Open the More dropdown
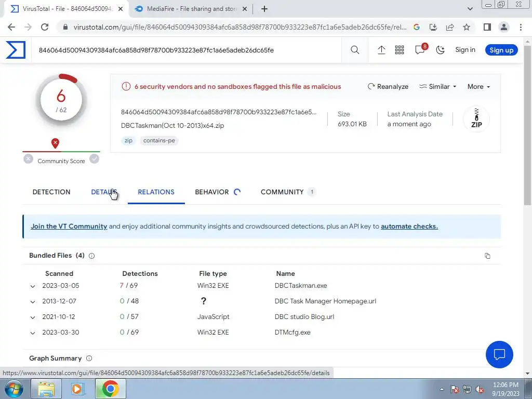The width and height of the screenshot is (532, 399). (x=478, y=87)
